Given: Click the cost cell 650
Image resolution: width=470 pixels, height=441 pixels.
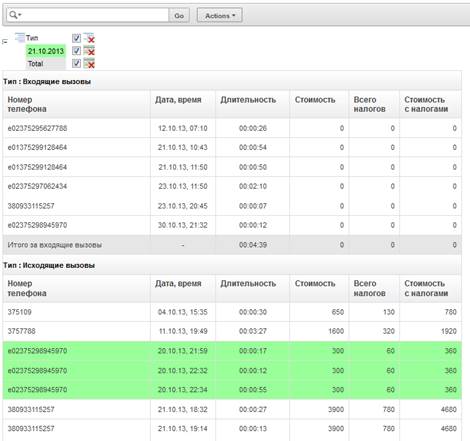Looking at the screenshot, I should pyautogui.click(x=337, y=312).
